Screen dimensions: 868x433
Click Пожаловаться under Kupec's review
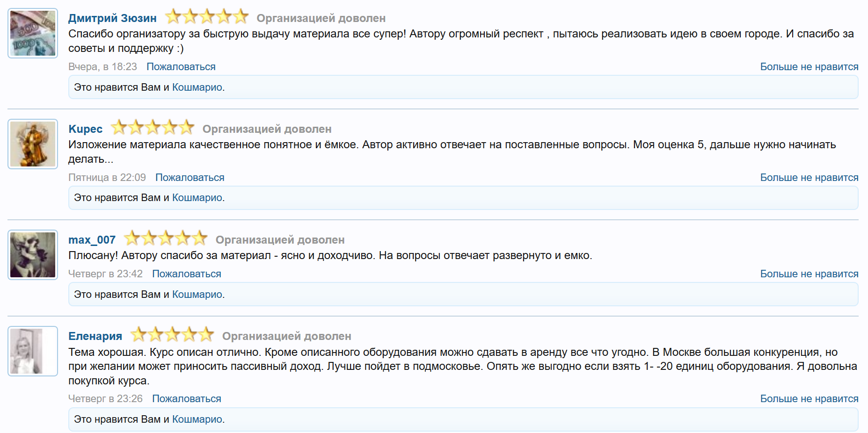[x=190, y=178]
